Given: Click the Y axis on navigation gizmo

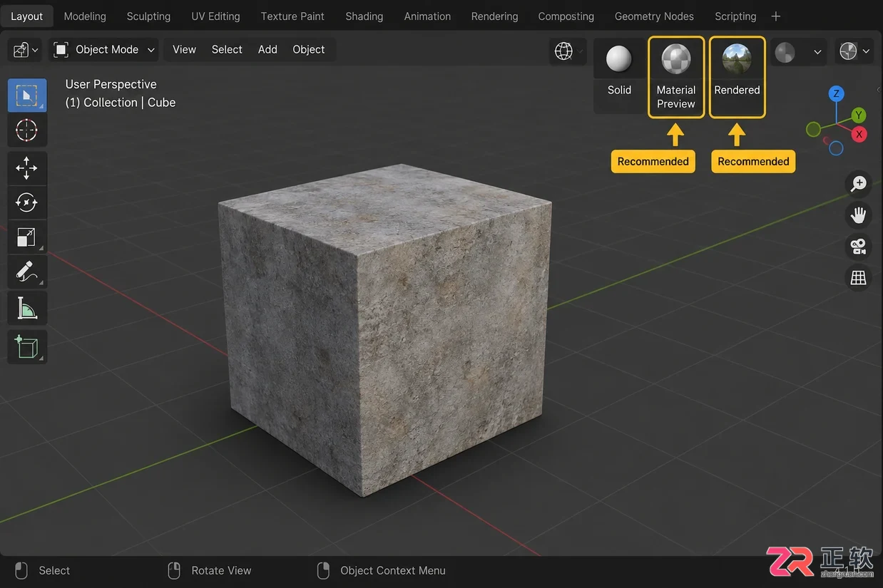Looking at the screenshot, I should pos(859,115).
